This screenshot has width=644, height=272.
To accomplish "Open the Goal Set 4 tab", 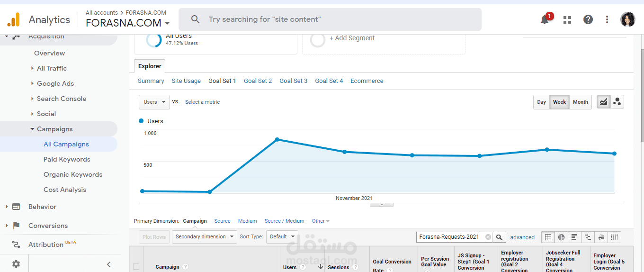I will 329,81.
